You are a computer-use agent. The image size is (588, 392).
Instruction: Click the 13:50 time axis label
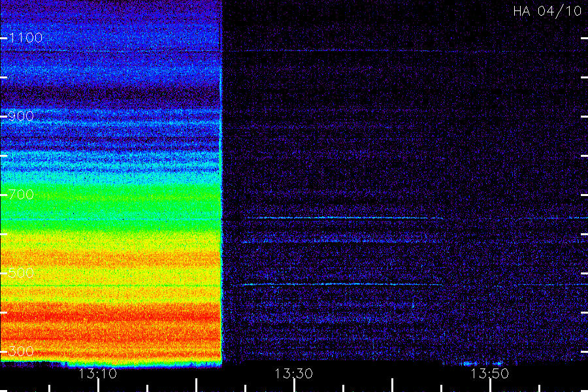tap(490, 374)
